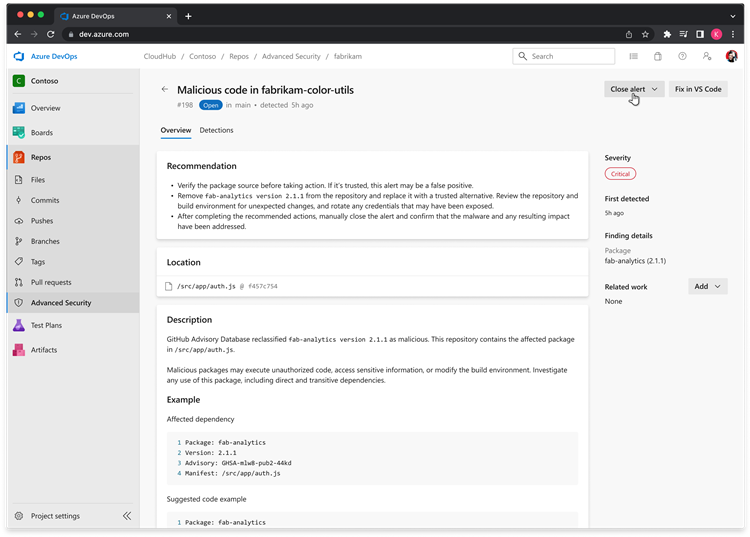The image size is (750, 537).
Task: Select the Azure DevOps browser tab
Action: point(115,16)
